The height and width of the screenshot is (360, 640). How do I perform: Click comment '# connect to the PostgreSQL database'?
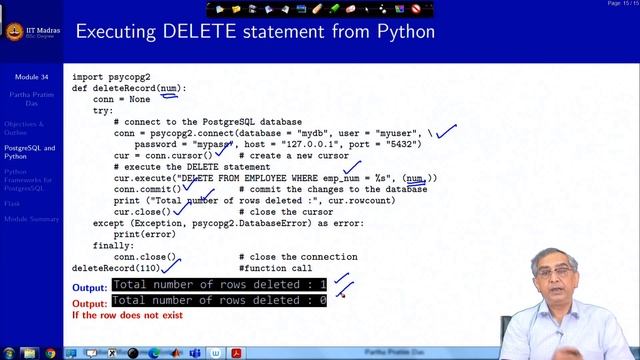208,122
